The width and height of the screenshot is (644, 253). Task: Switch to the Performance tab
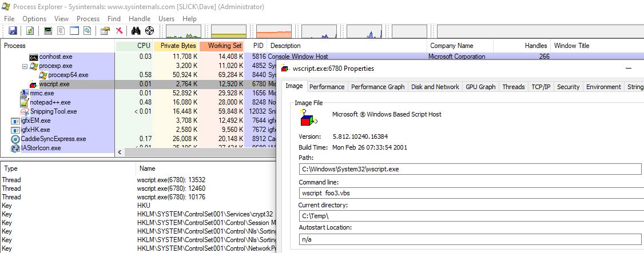[x=327, y=87]
